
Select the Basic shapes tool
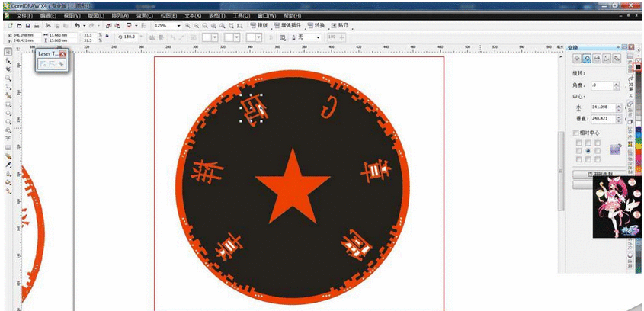pyautogui.click(x=8, y=130)
